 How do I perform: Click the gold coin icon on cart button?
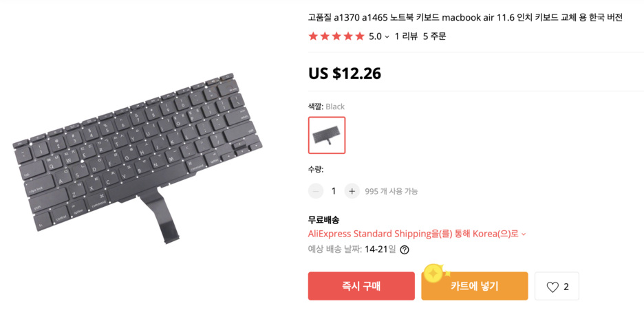click(433, 273)
